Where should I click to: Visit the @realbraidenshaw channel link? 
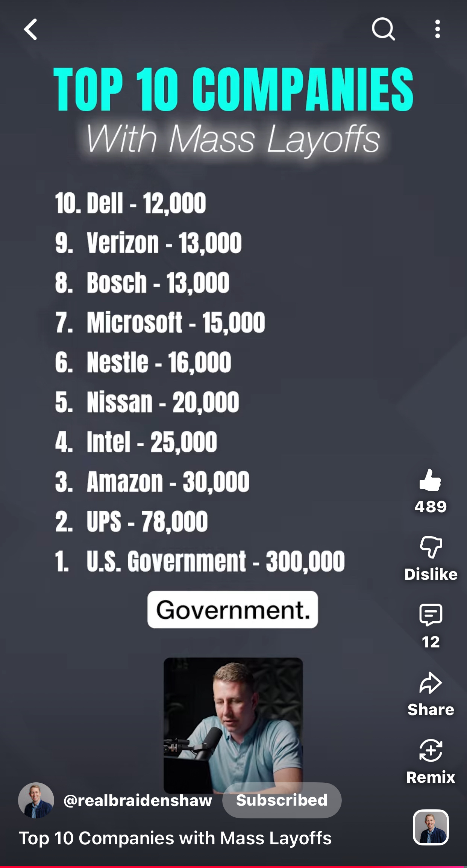[x=138, y=800]
